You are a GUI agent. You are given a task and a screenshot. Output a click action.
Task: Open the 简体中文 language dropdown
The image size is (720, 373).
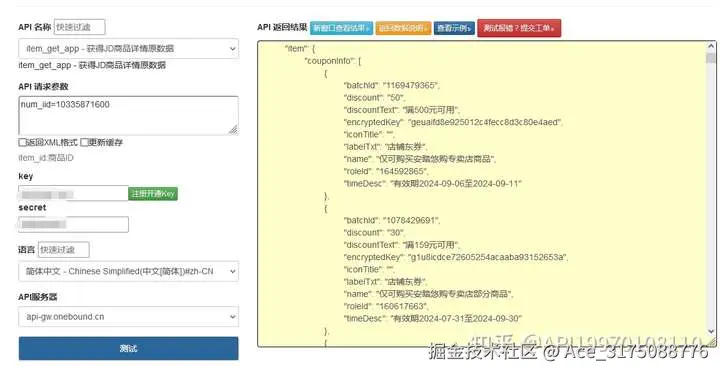tap(129, 271)
